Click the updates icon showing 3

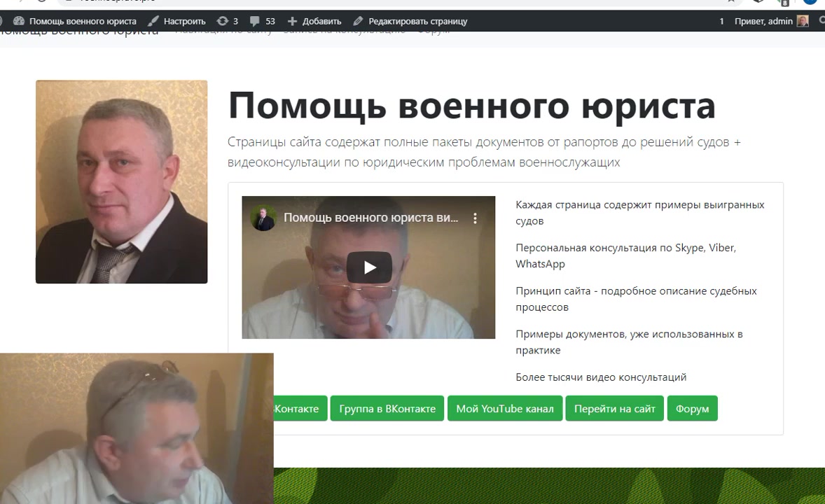click(223, 21)
